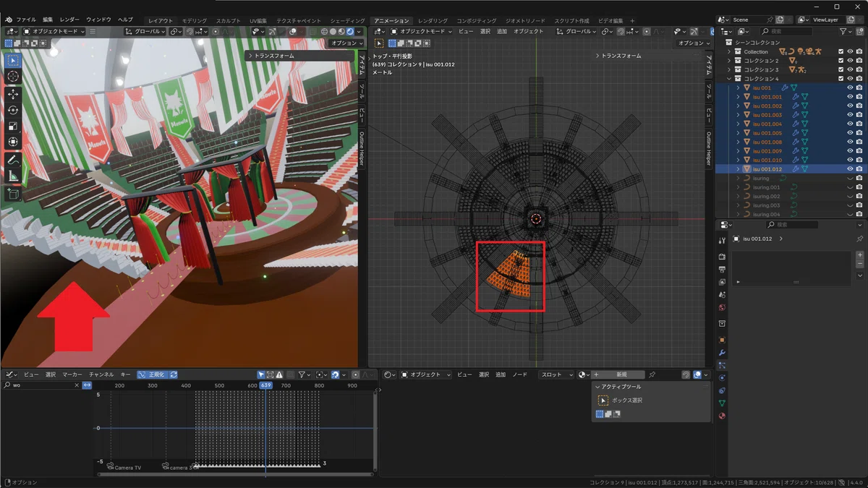Image resolution: width=868 pixels, height=488 pixels.
Task: Toggle render camera icon for isu 001.012
Action: coord(859,169)
